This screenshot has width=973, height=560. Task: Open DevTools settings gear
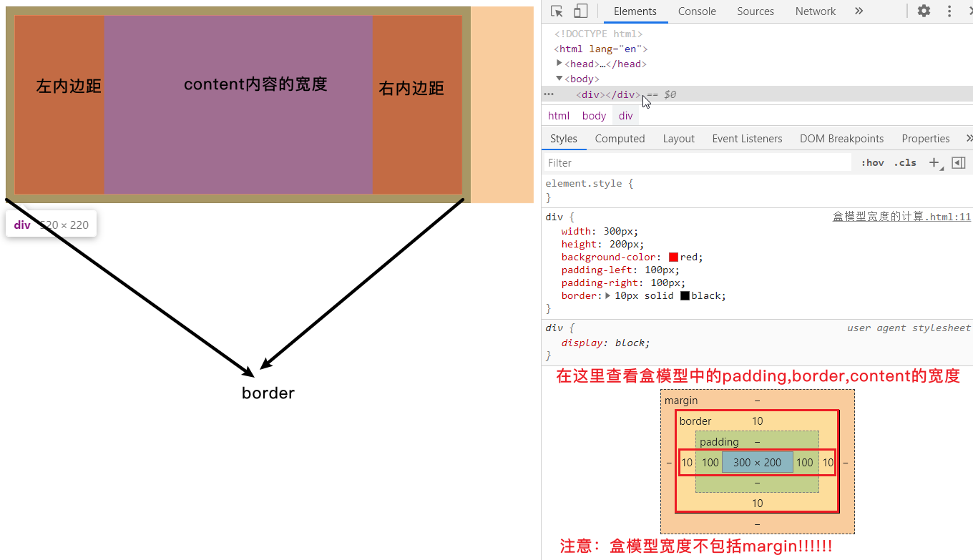tap(924, 11)
